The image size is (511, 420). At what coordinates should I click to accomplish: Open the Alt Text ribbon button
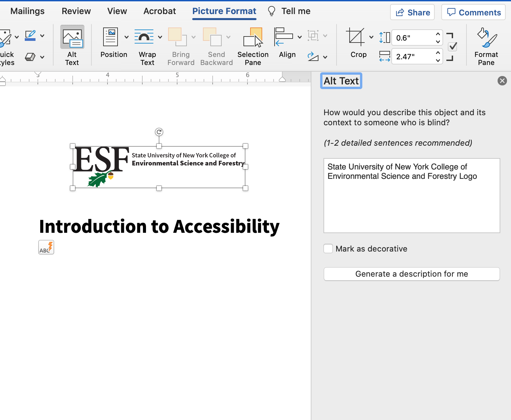72,45
